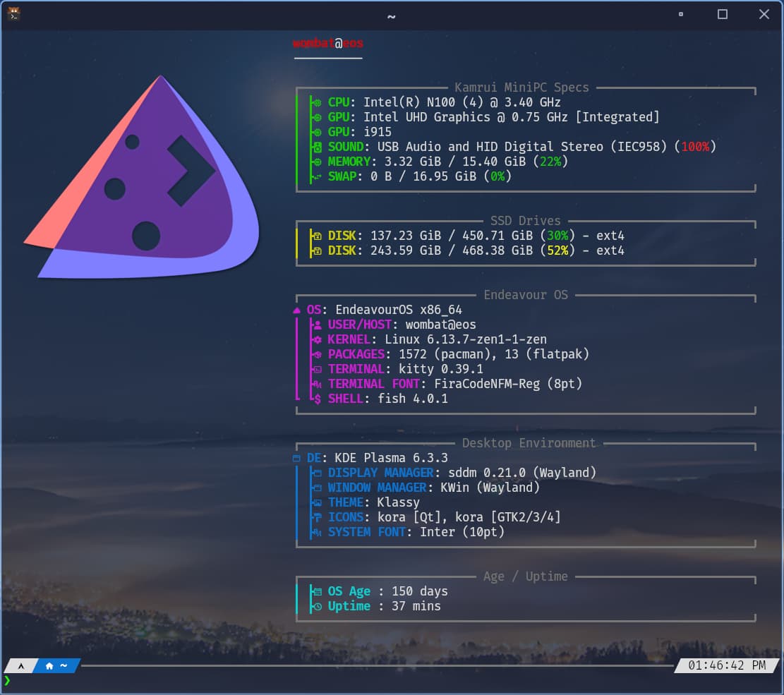Screen dimensions: 784x695
Task: Click the sddm 0.21.0 (Wayland) text
Action: [x=522, y=473]
